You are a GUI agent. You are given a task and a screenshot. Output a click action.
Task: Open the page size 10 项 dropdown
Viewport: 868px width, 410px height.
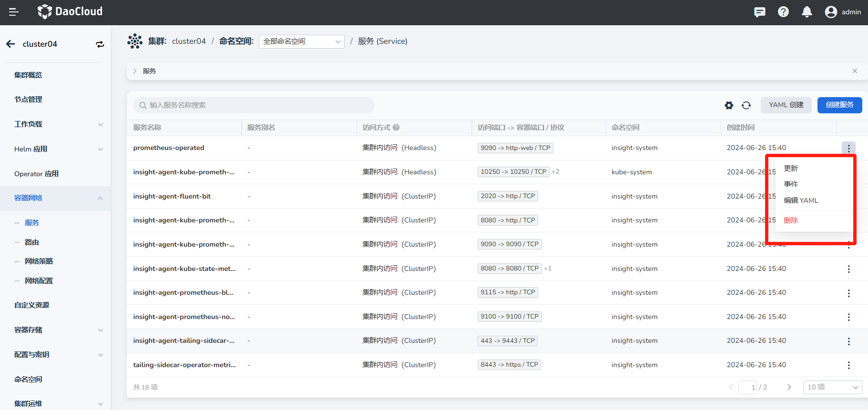click(832, 387)
